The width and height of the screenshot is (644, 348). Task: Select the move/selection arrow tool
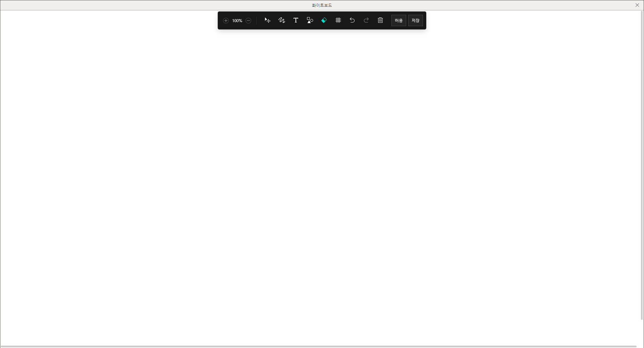tap(267, 20)
